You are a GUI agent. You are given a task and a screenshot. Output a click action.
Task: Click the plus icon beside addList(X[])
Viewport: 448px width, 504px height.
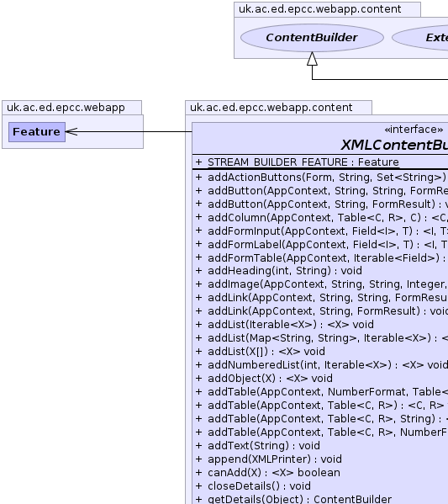coord(199,352)
